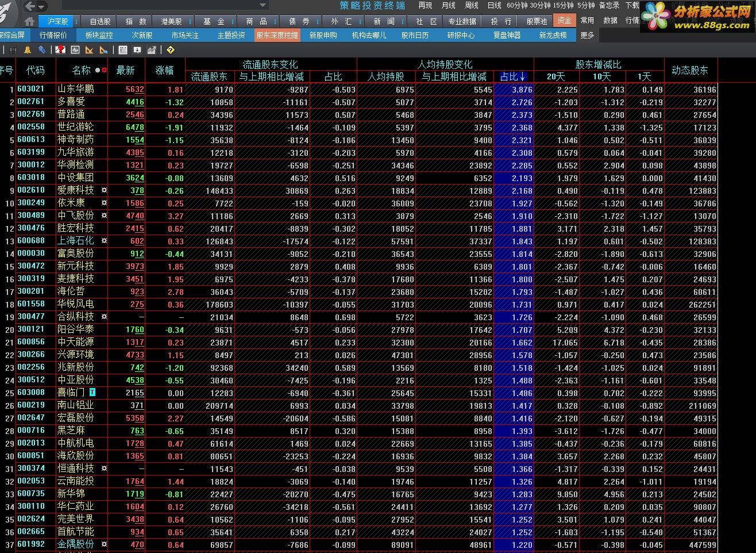
Task: Select the orange drawing ruler icon
Action: 90,50
